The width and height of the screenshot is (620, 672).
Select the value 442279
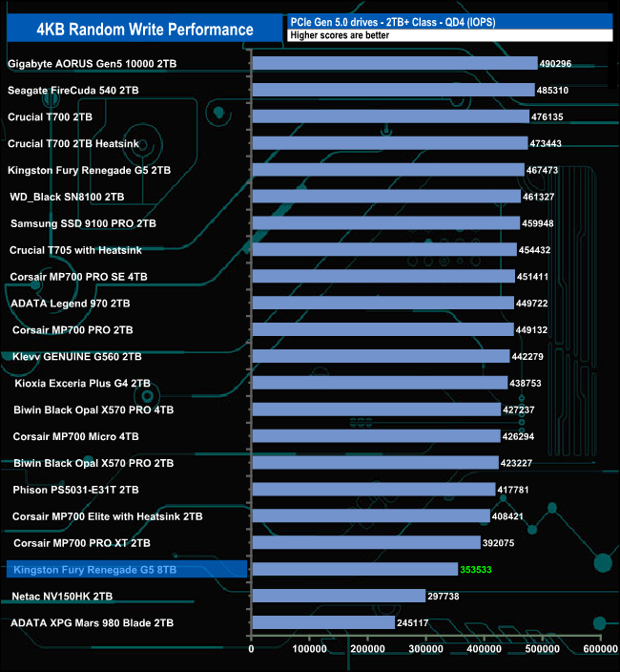click(x=527, y=357)
